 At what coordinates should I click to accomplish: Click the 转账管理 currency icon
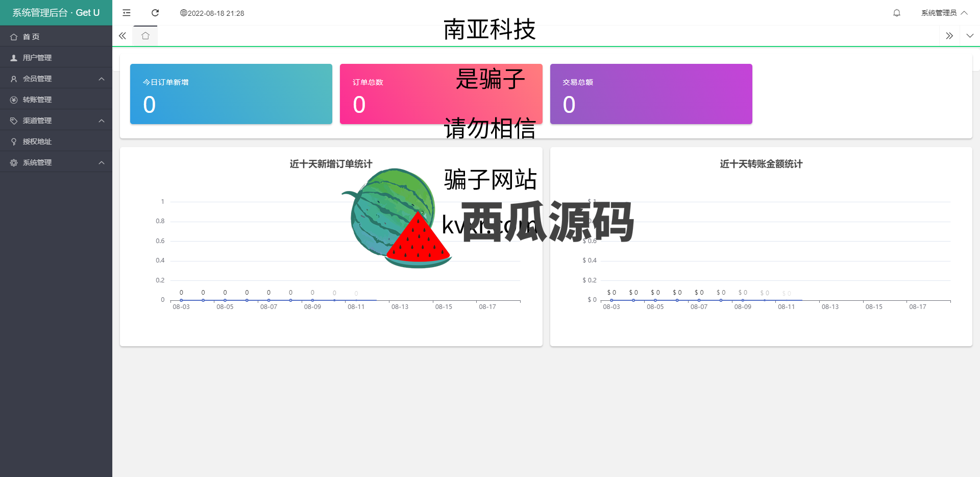(x=14, y=100)
